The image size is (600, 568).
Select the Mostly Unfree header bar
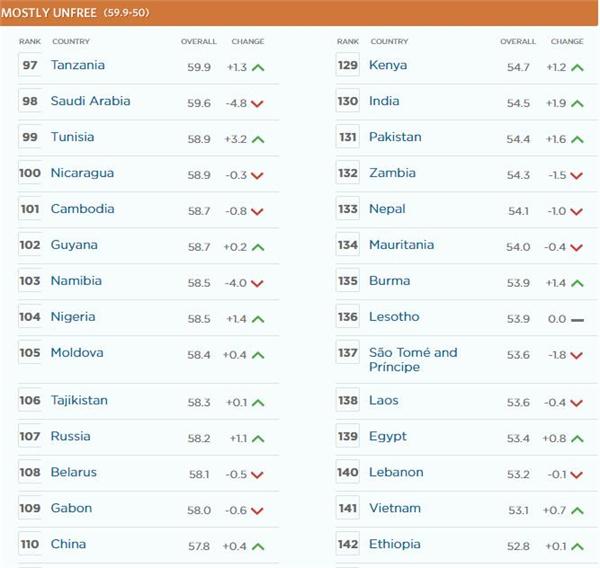299,13
